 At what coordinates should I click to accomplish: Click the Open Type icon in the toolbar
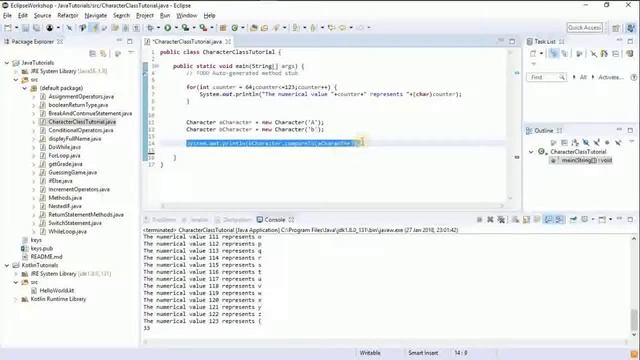click(253, 28)
